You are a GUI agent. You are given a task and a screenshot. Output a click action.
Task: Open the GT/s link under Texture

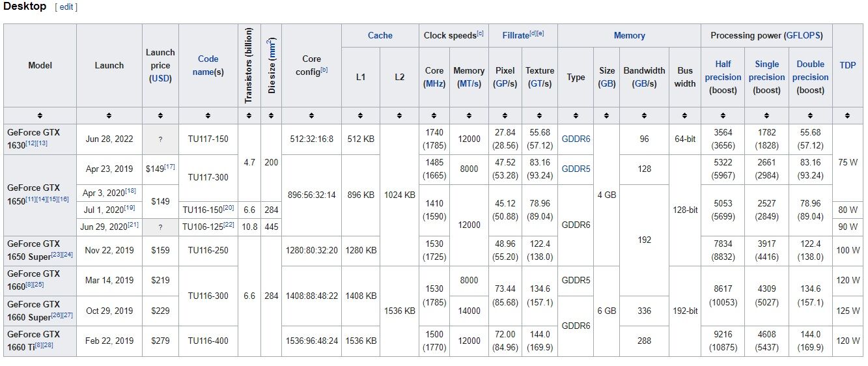click(x=540, y=83)
